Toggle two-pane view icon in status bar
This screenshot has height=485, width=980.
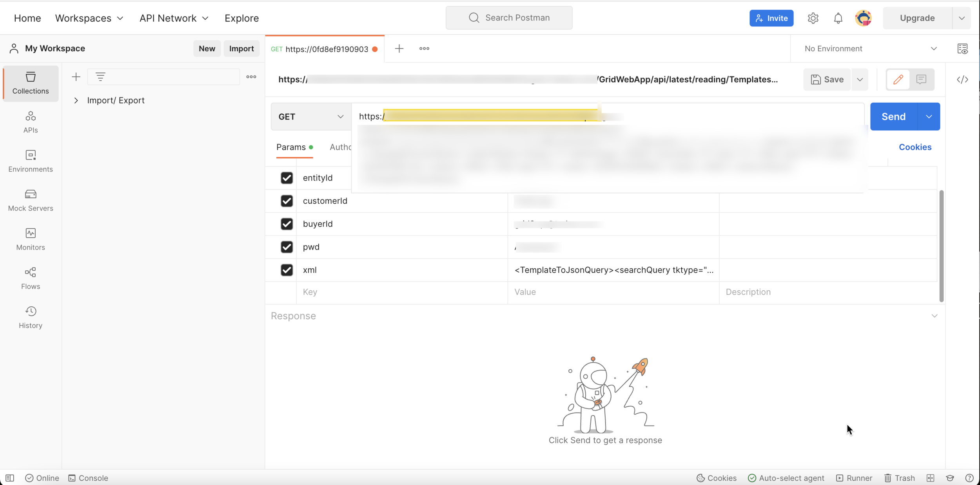(931, 478)
